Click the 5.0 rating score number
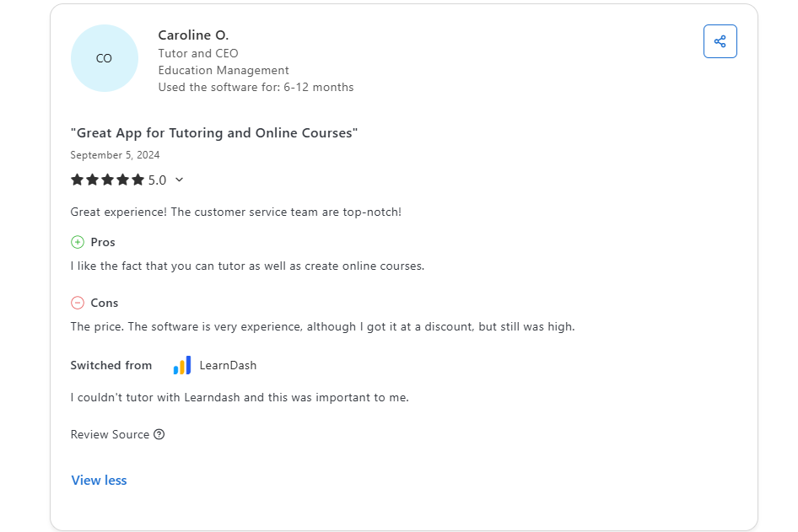The height and width of the screenshot is (532, 798). point(157,180)
